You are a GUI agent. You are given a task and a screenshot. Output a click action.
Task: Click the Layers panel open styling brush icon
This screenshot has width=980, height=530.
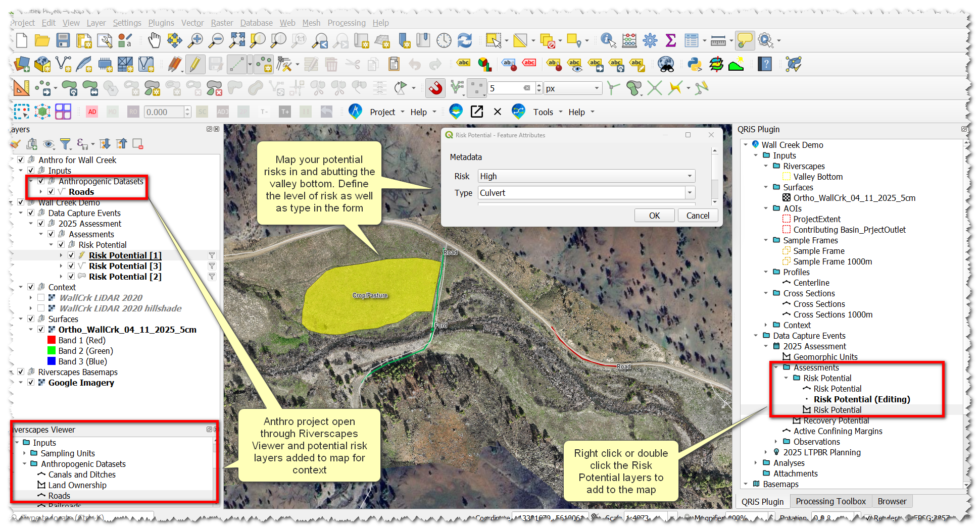[15, 144]
